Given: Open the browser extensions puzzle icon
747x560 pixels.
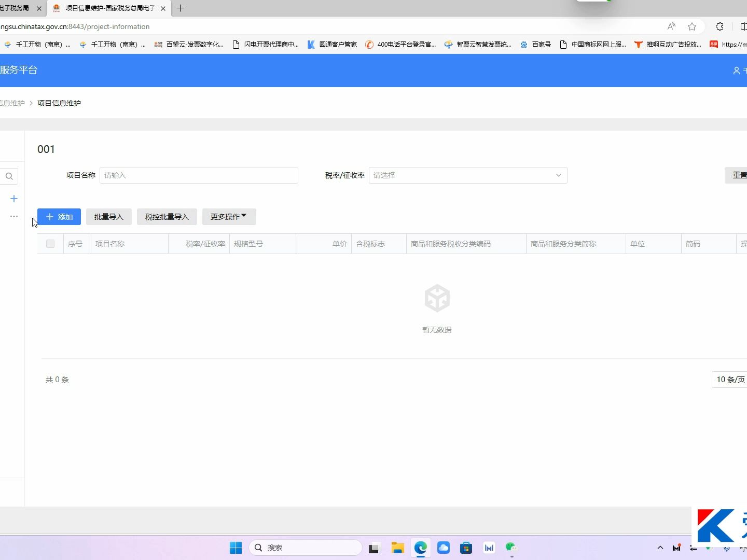Looking at the screenshot, I should click(x=720, y=26).
